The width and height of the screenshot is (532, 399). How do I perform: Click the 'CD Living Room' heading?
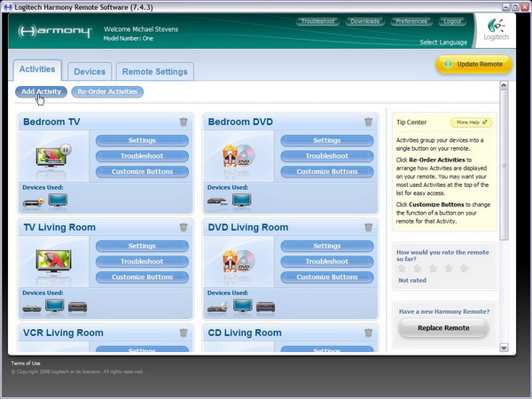245,332
